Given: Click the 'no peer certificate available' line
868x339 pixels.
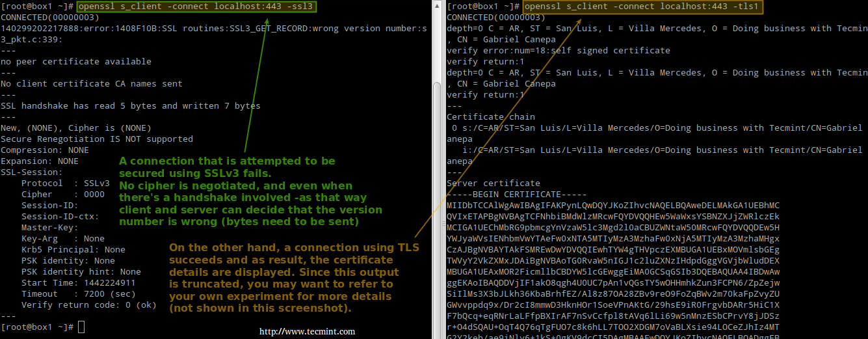Looking at the screenshot, I should click(76, 62).
